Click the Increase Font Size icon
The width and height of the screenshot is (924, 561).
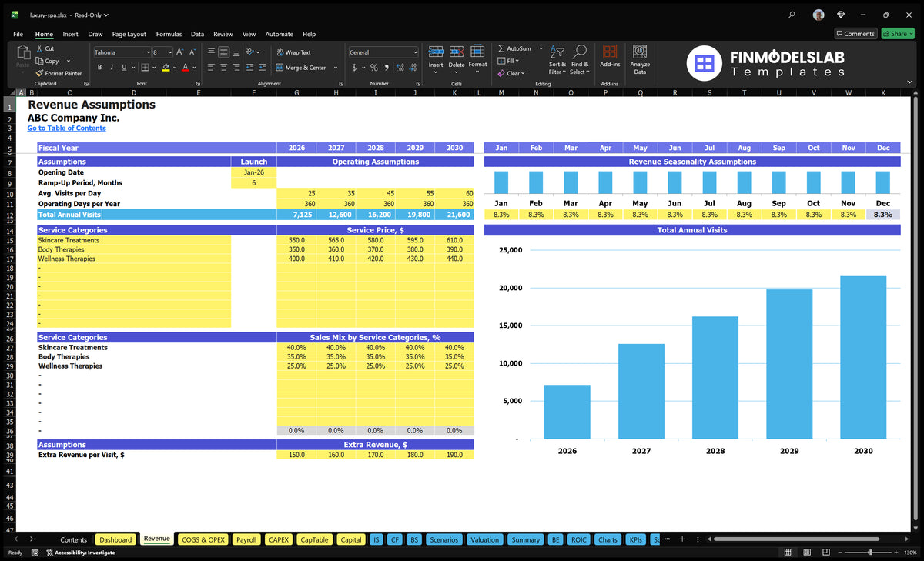point(180,52)
